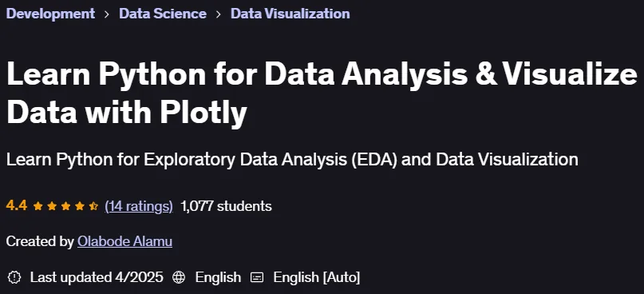Click the first rating star

click(x=38, y=206)
